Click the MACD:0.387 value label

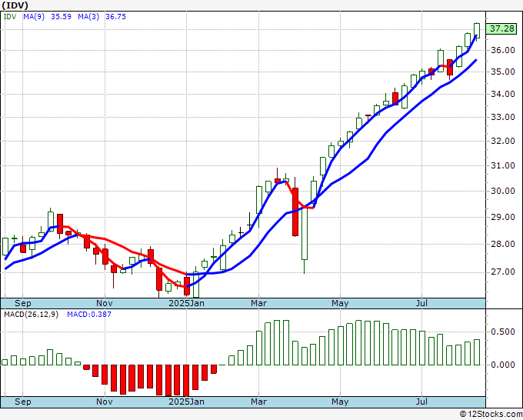tap(89, 315)
